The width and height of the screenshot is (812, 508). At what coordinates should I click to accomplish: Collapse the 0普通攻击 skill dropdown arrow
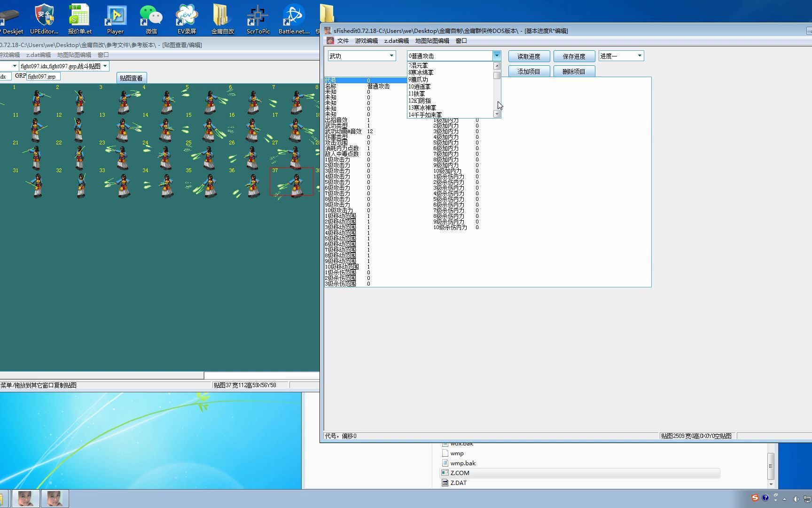point(497,56)
